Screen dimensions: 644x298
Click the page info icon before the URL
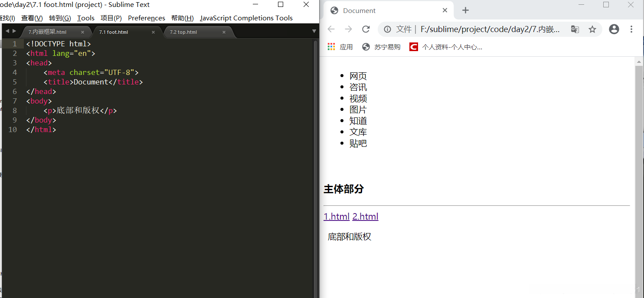tap(387, 29)
